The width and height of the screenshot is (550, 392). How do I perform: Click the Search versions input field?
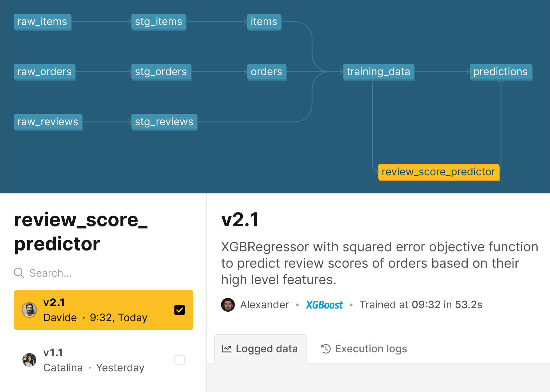(x=104, y=273)
